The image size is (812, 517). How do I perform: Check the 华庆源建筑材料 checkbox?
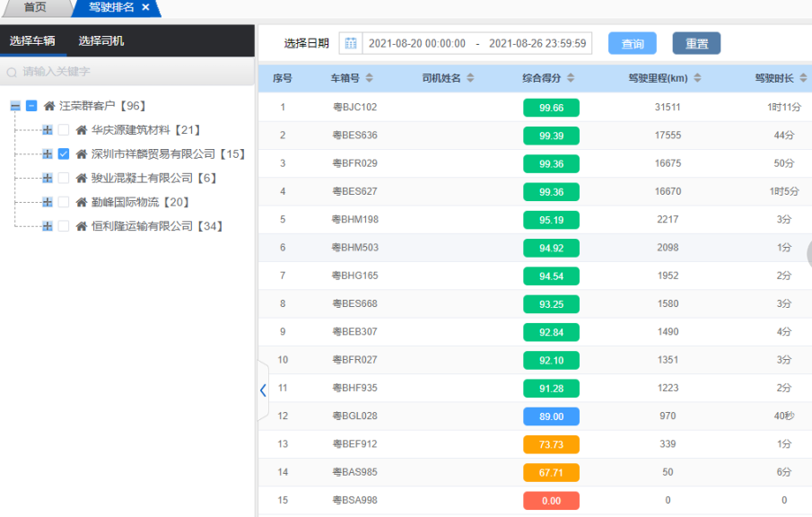pyautogui.click(x=64, y=130)
